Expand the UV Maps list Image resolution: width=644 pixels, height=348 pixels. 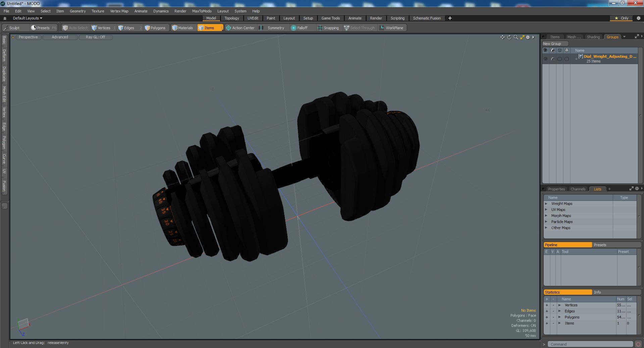[546, 210]
